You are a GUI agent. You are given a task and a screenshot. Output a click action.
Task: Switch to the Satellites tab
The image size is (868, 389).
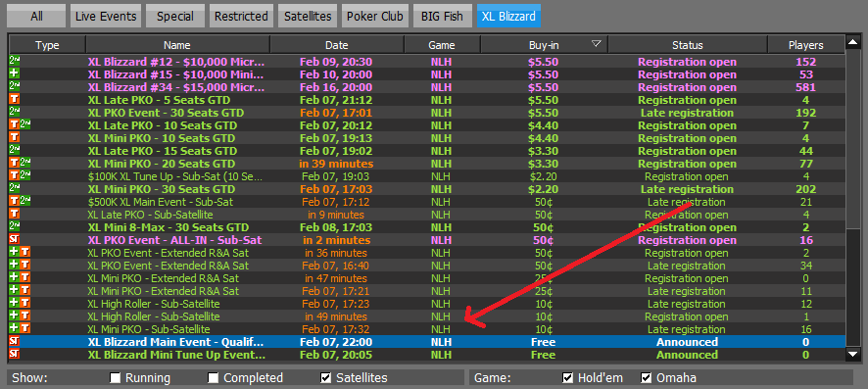[308, 16]
